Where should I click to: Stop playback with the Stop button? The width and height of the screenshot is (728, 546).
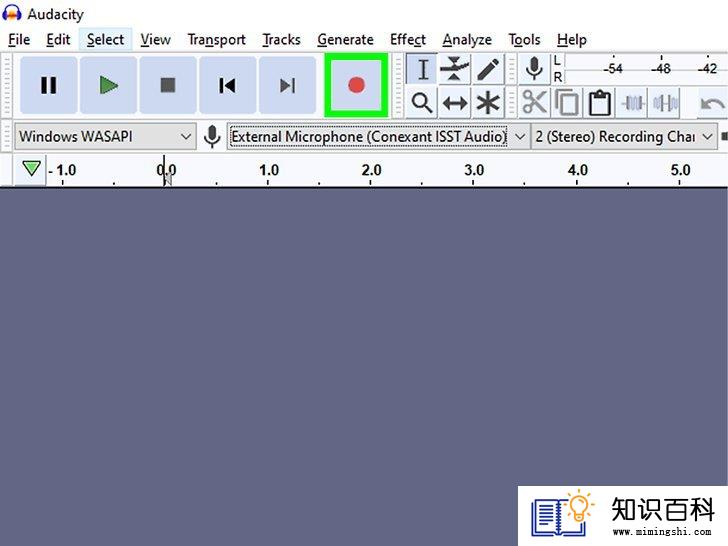(x=168, y=85)
